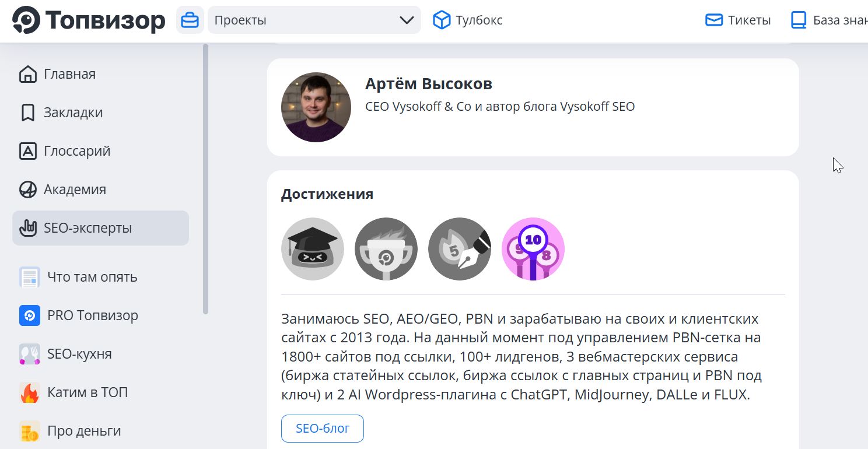Open Академия in sidebar
Viewport: 868px width, 449px height.
coord(100,190)
